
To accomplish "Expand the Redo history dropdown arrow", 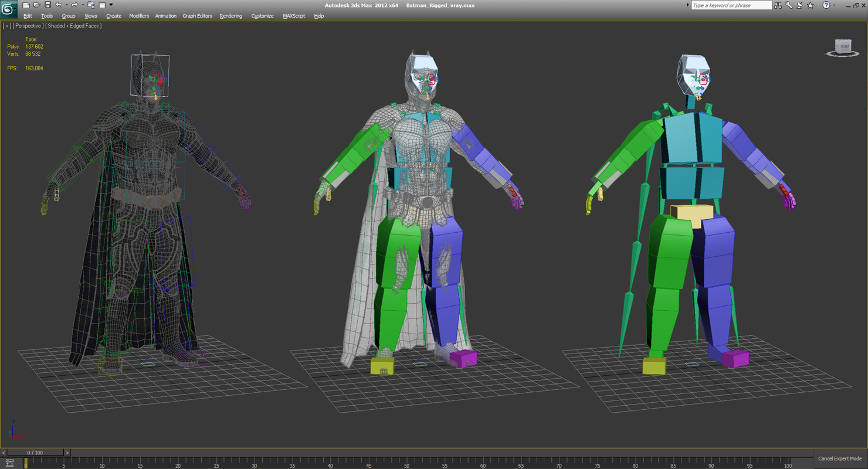I will (x=82, y=5).
